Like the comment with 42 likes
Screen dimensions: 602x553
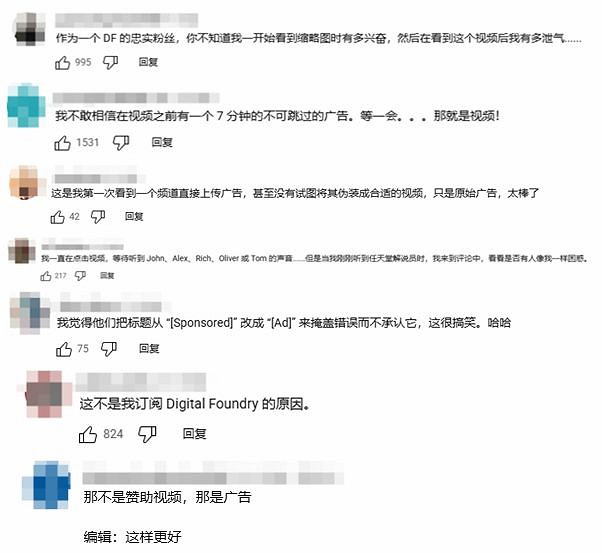(x=58, y=217)
